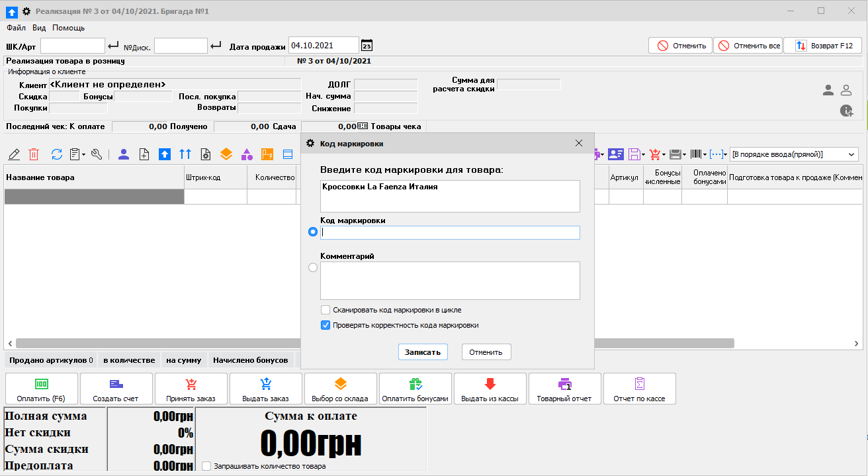The image size is (868, 476).
Task: Click the blue ID card icon
Action: [x=616, y=154]
